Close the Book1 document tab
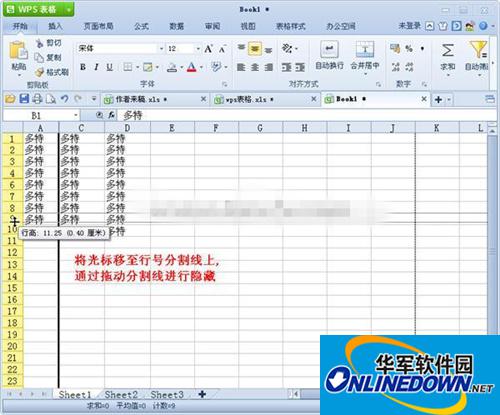This screenshot has width=500, height=415. pos(424,99)
